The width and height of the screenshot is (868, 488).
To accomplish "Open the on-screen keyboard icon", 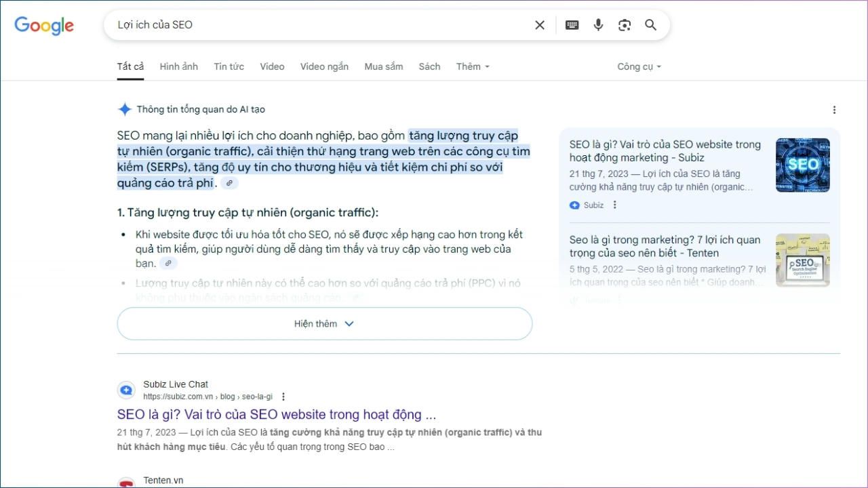I will pyautogui.click(x=572, y=25).
